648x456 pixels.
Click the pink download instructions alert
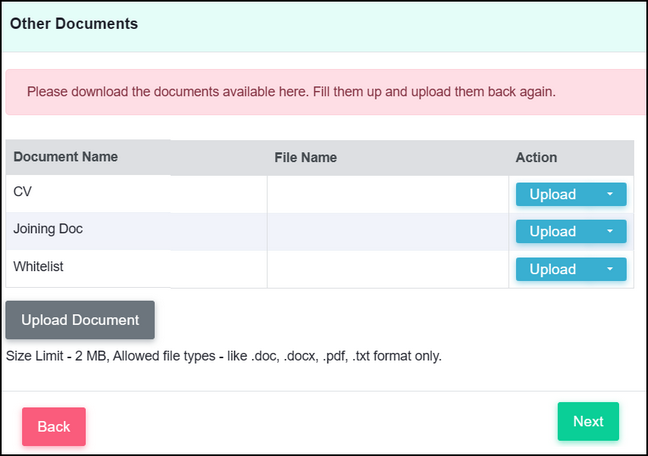point(325,92)
